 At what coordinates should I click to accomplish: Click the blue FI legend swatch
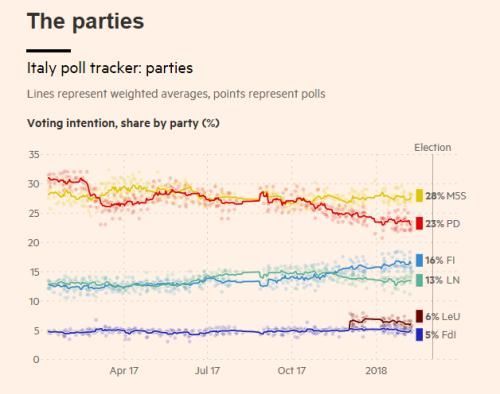419,260
